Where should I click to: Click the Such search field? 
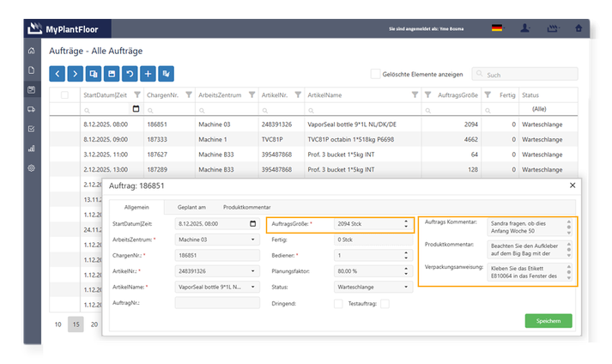point(525,74)
